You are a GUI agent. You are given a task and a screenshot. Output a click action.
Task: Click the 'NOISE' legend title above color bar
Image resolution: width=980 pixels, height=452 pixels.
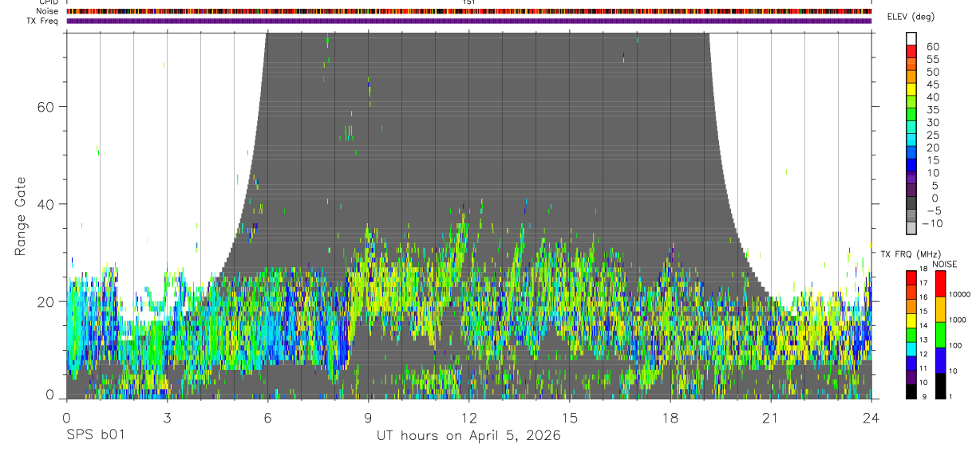coord(944,264)
